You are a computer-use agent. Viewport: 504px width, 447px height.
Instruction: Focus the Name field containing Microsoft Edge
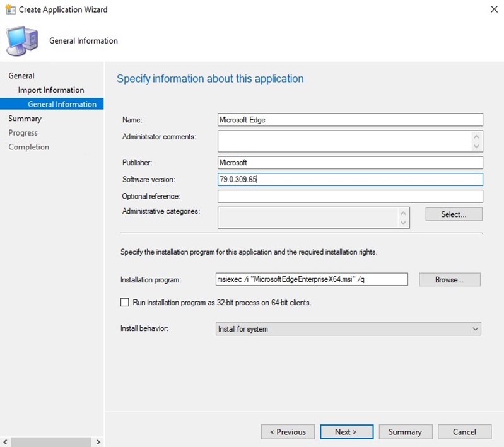[x=350, y=120]
